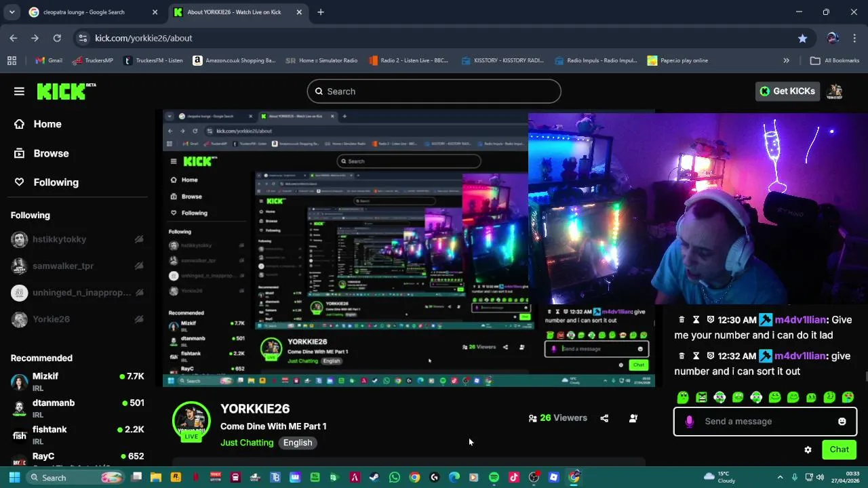Focus the Kick search box
This screenshot has height=488, width=868.
tap(434, 91)
